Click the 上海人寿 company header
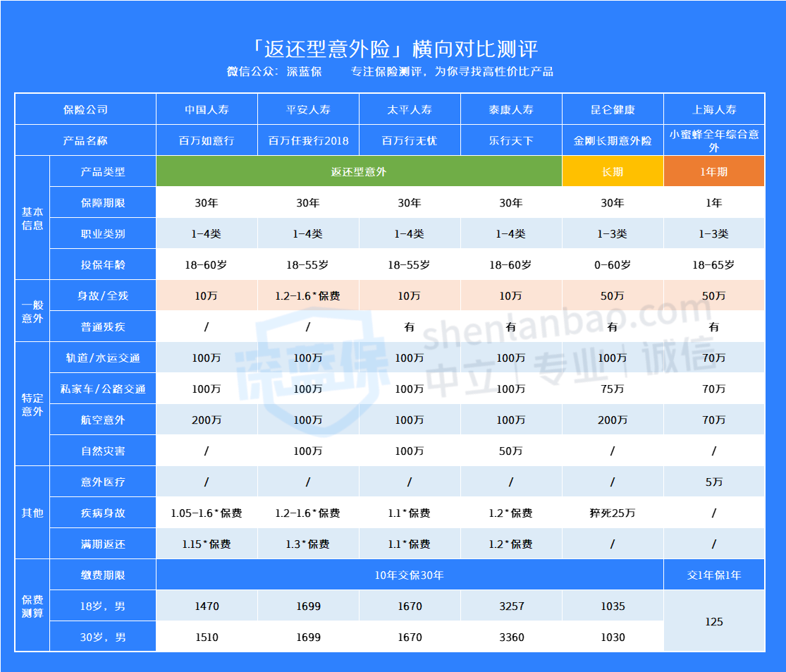Image resolution: width=786 pixels, height=672 pixels. [714, 109]
